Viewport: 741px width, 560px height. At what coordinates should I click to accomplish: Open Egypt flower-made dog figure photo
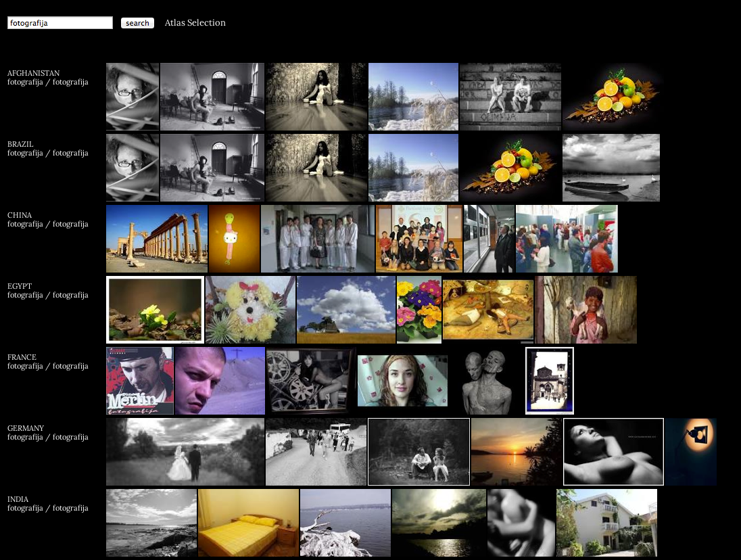[250, 310]
